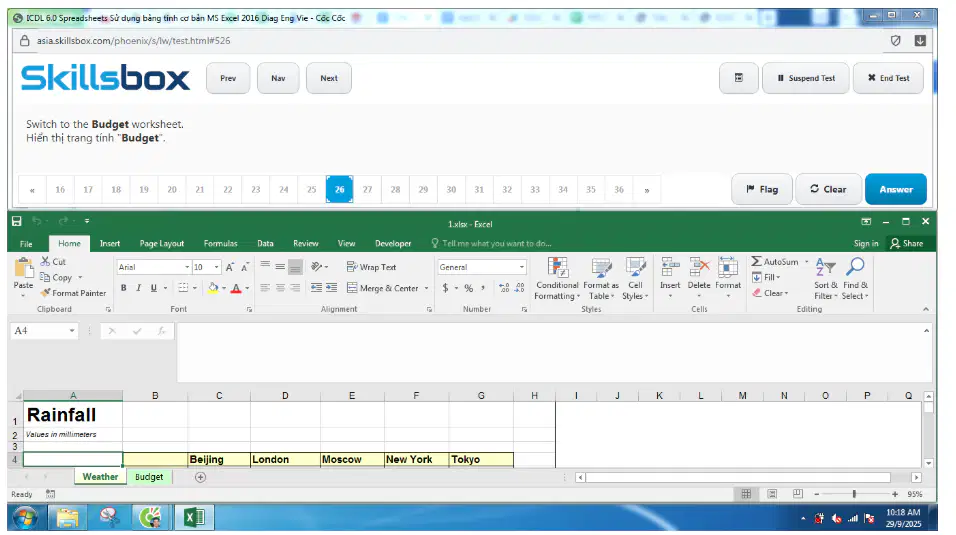The height and width of the screenshot is (535, 956).
Task: Open the General number format dropdown
Action: [x=521, y=267]
